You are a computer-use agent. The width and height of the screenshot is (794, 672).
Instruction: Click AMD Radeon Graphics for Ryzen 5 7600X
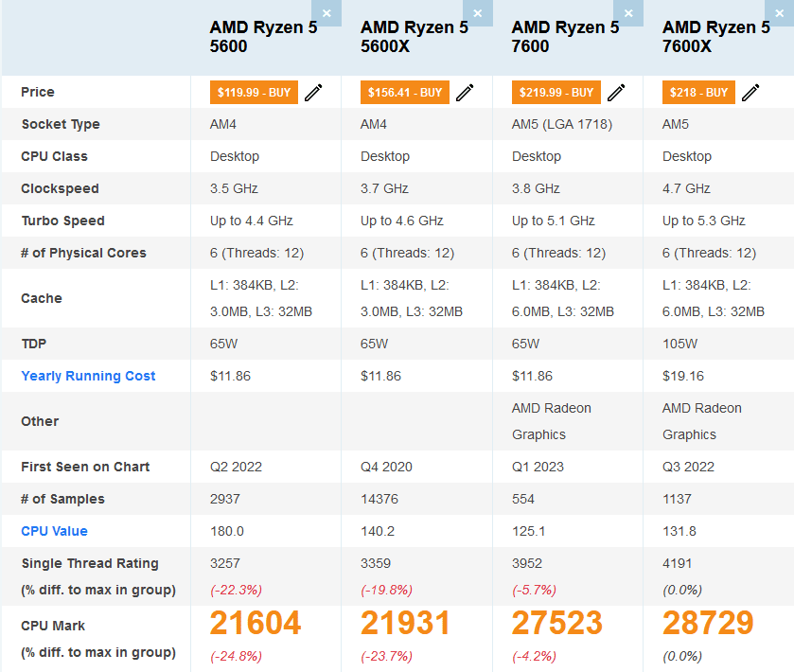click(x=702, y=421)
